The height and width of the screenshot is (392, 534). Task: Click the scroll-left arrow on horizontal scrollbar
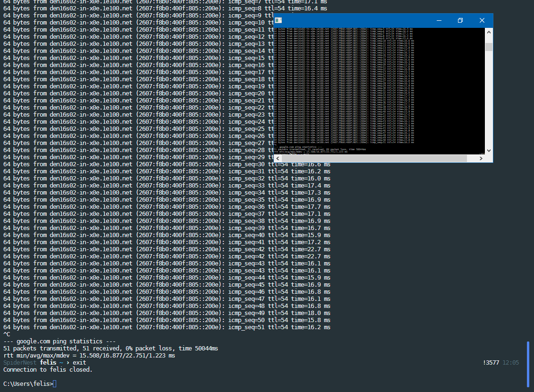click(277, 158)
